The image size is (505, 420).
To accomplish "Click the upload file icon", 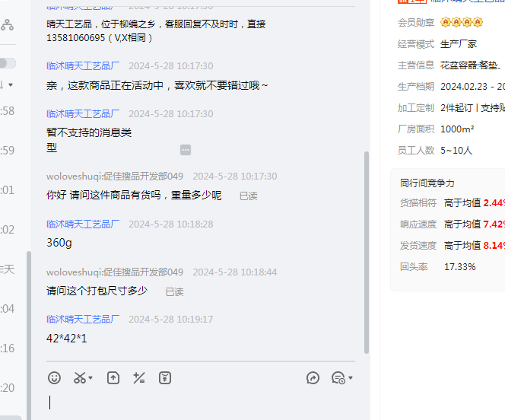I will pyautogui.click(x=113, y=378).
